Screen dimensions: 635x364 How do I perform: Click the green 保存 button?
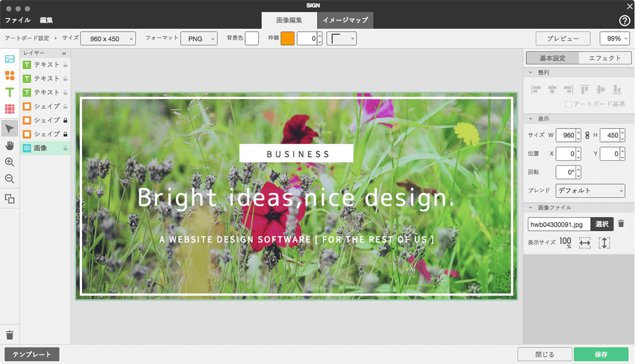601,355
